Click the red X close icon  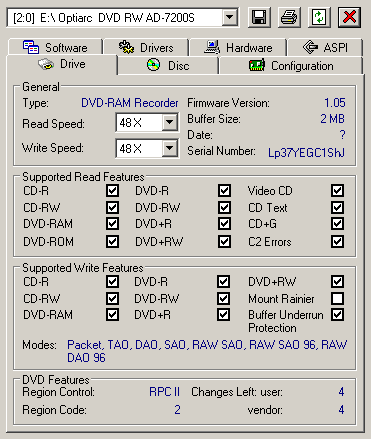pos(349,17)
